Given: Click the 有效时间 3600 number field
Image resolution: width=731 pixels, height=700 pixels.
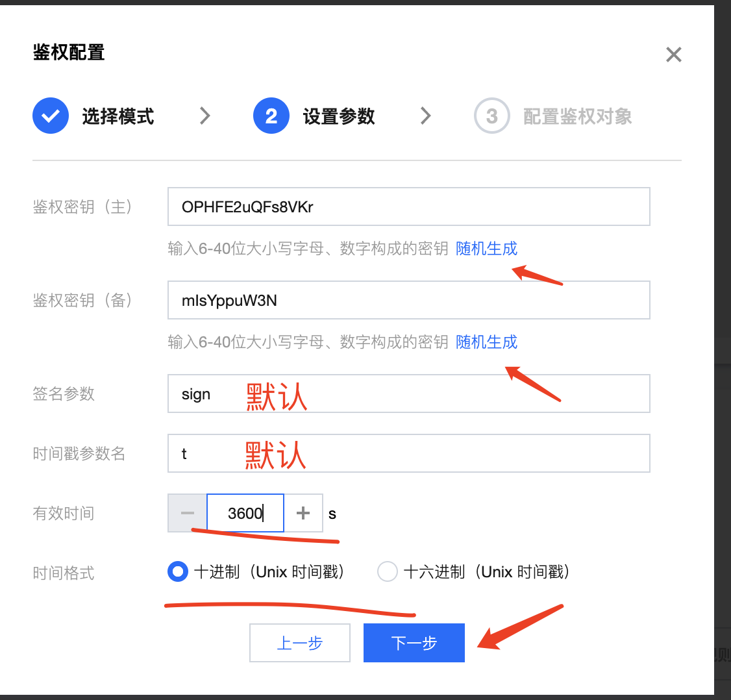Looking at the screenshot, I should [245, 513].
